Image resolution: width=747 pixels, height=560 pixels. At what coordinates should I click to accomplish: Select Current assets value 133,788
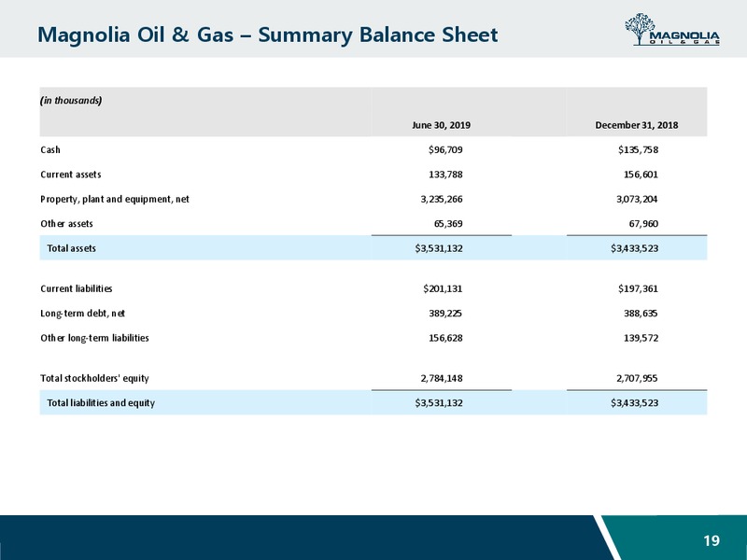pyautogui.click(x=446, y=175)
